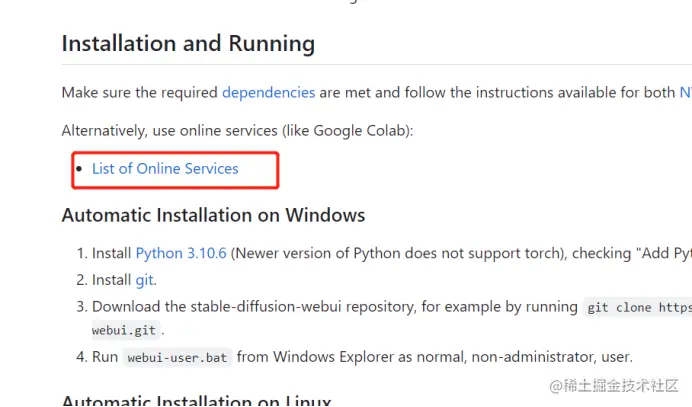
Task: Select the "Automatic Installation on Windows" heading
Action: click(x=213, y=215)
